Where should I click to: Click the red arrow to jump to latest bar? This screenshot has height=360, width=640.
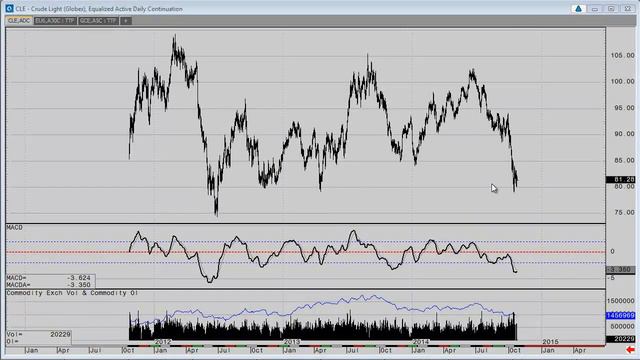[x=631, y=350]
